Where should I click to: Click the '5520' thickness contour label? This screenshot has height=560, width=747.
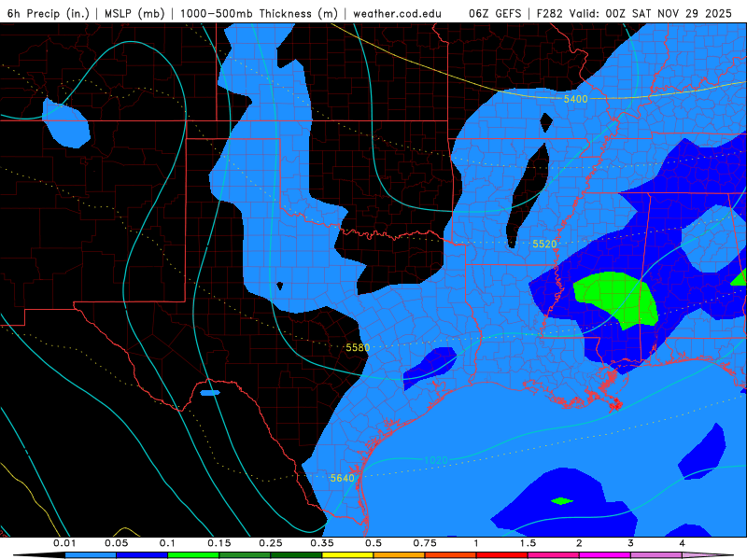click(x=544, y=245)
